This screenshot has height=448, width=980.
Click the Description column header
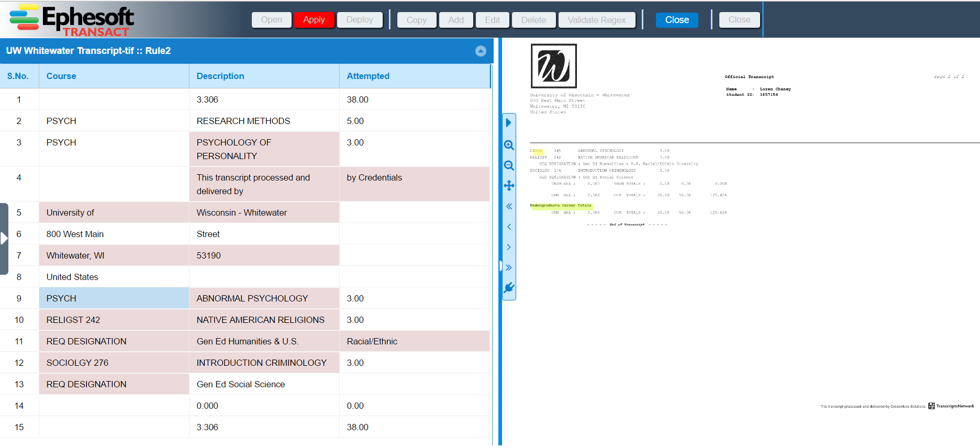coord(264,76)
